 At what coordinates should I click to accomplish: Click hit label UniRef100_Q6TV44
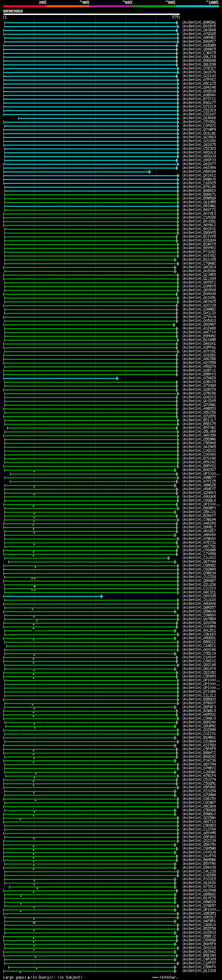199,562
